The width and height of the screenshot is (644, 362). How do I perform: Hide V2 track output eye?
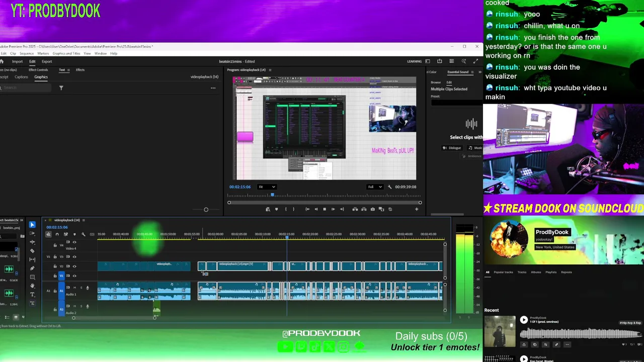(x=74, y=266)
